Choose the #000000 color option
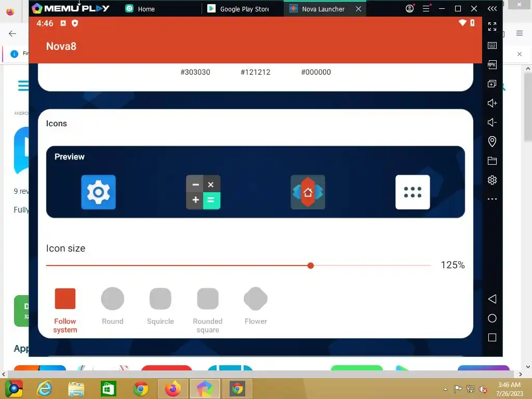The height and width of the screenshot is (399, 532). pyautogui.click(x=316, y=72)
